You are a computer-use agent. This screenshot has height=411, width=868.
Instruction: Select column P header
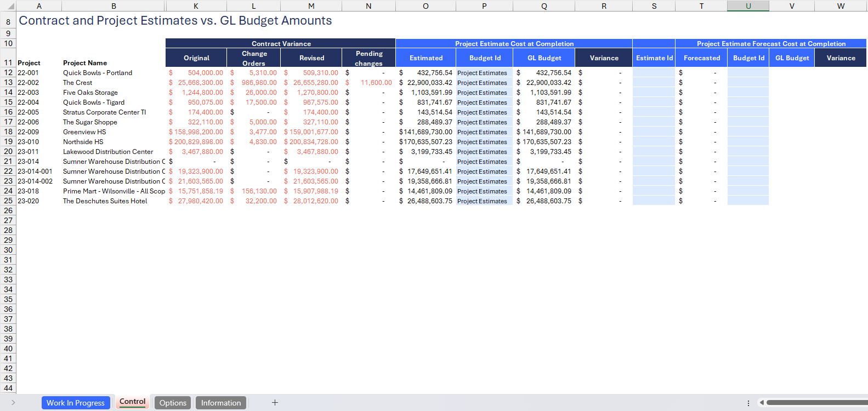coord(484,6)
